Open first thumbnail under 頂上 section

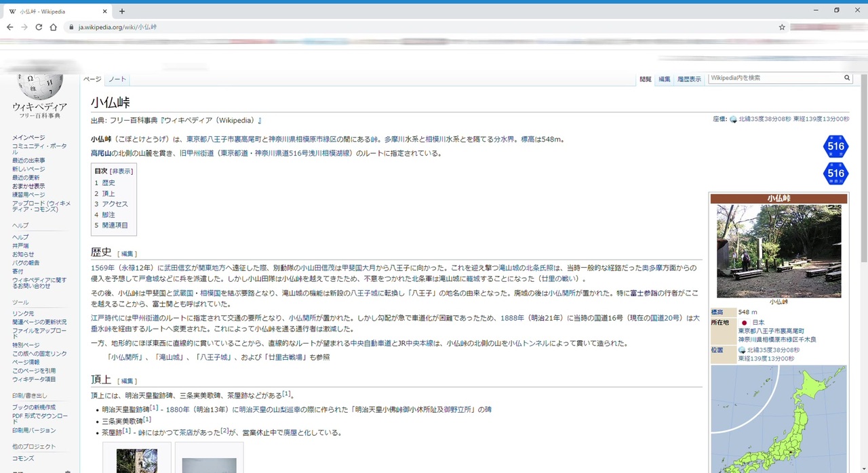coord(137,461)
